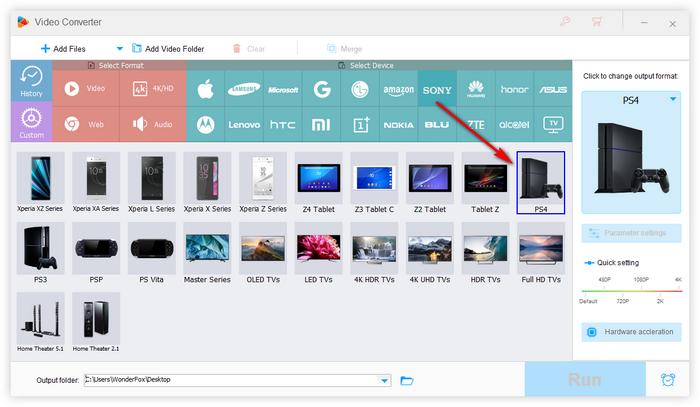
Task: Open Parameter settings
Action: 631,233
